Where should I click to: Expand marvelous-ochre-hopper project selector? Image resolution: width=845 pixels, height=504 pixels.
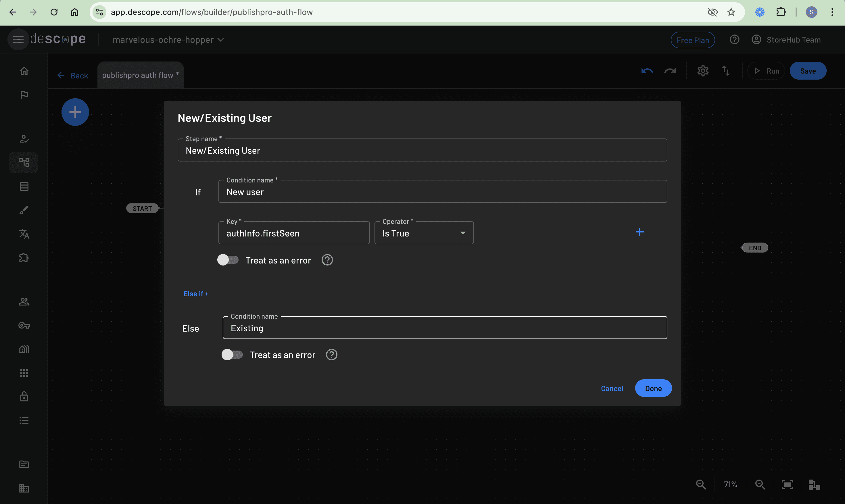168,40
